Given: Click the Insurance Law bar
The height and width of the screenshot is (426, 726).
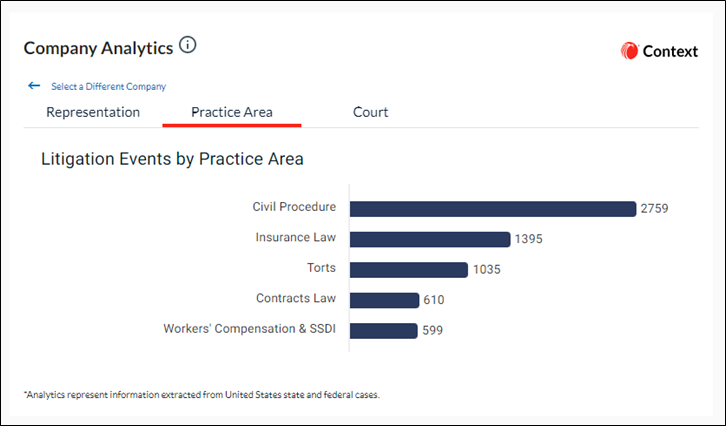Looking at the screenshot, I should (430, 239).
